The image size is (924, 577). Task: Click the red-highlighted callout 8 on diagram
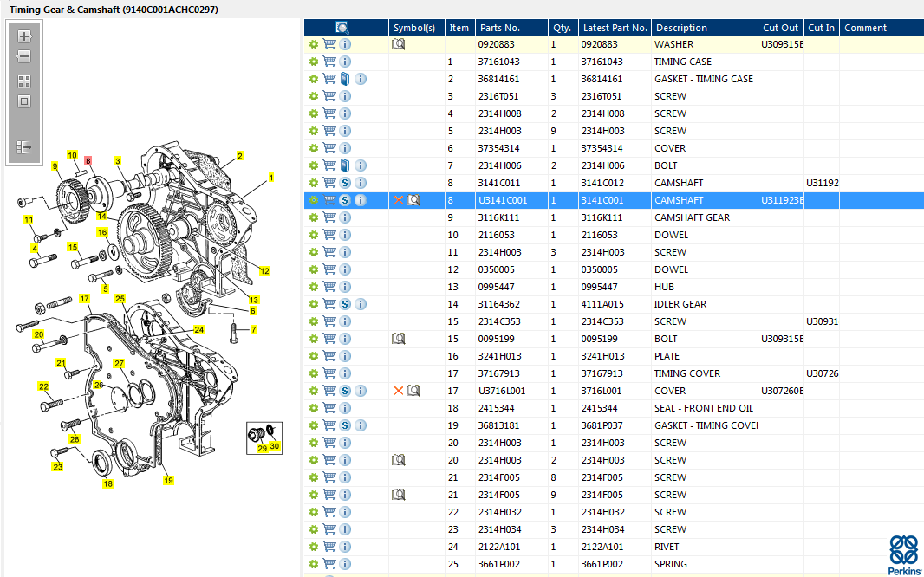(88, 160)
